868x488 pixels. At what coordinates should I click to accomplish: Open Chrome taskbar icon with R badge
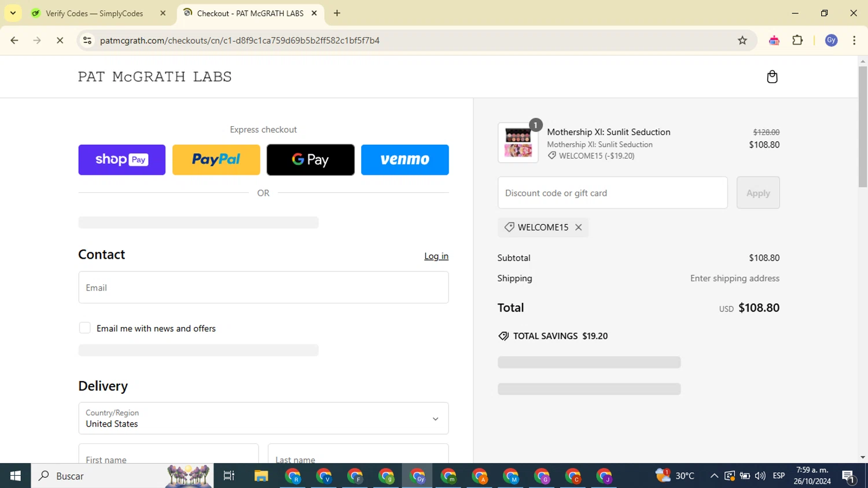293,476
